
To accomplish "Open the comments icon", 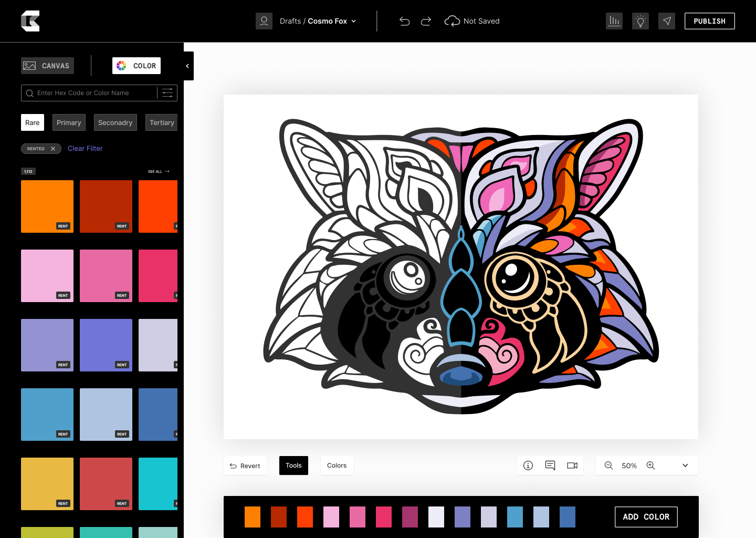I will point(550,465).
